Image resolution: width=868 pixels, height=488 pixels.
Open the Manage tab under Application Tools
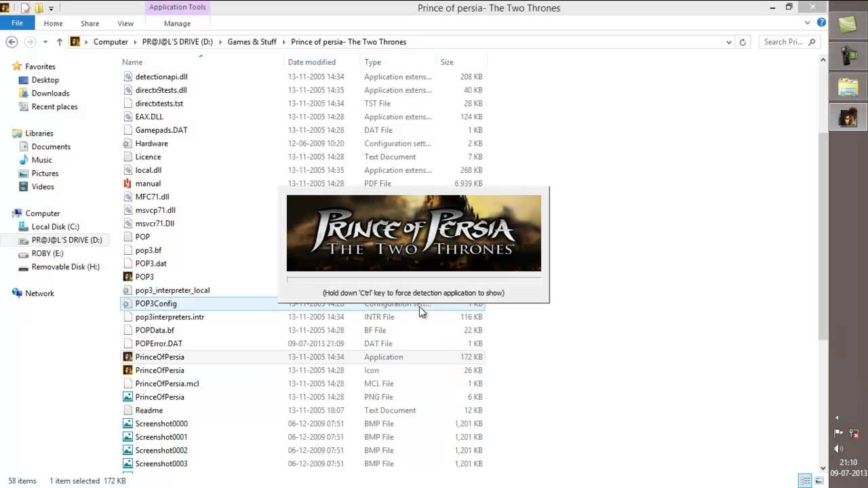(177, 23)
